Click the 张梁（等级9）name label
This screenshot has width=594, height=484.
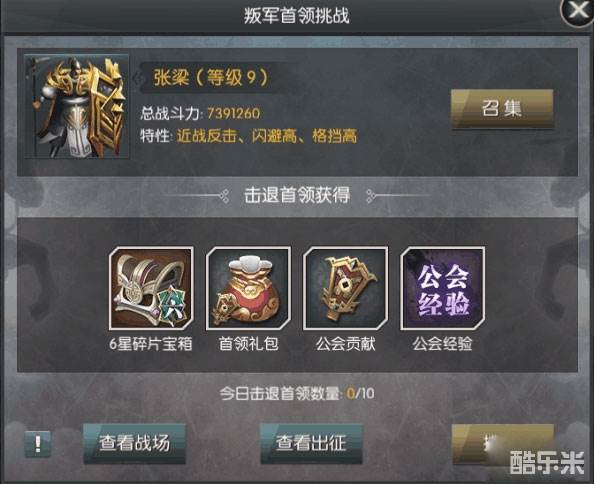coord(211,78)
